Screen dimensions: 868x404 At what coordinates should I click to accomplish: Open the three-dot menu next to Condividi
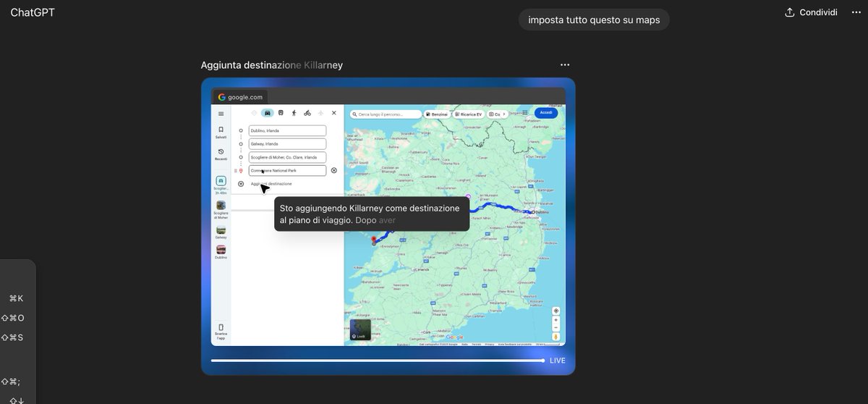tap(856, 12)
